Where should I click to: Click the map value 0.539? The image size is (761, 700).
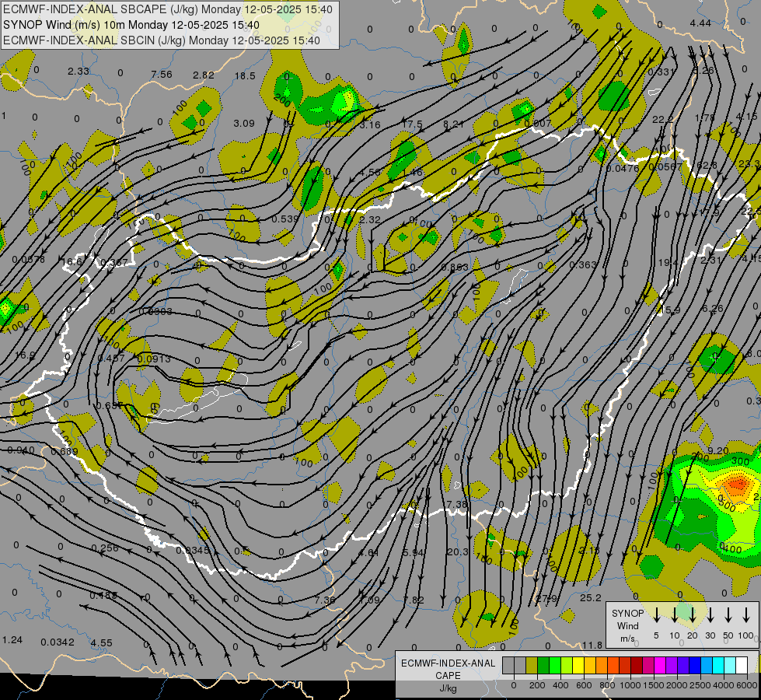285,219
